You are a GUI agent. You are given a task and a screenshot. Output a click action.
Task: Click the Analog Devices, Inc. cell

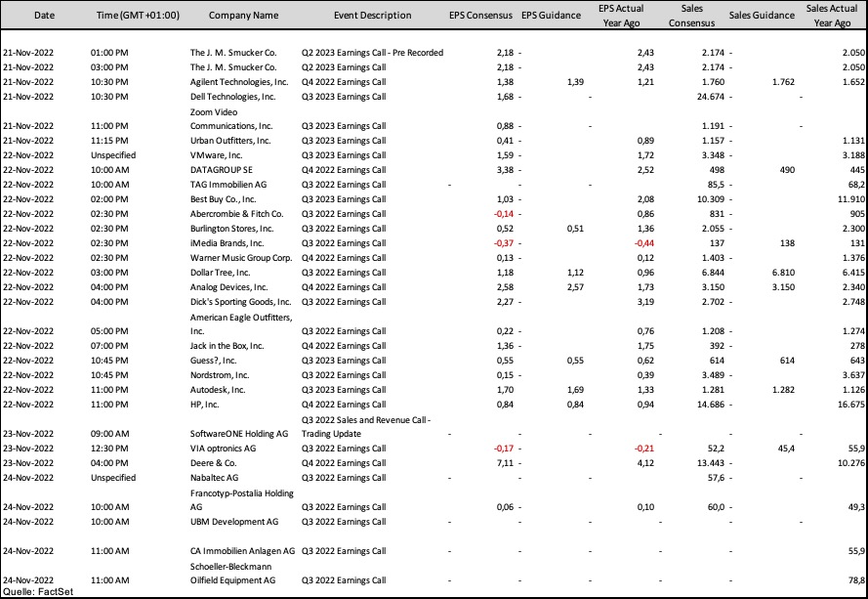pyautogui.click(x=229, y=287)
